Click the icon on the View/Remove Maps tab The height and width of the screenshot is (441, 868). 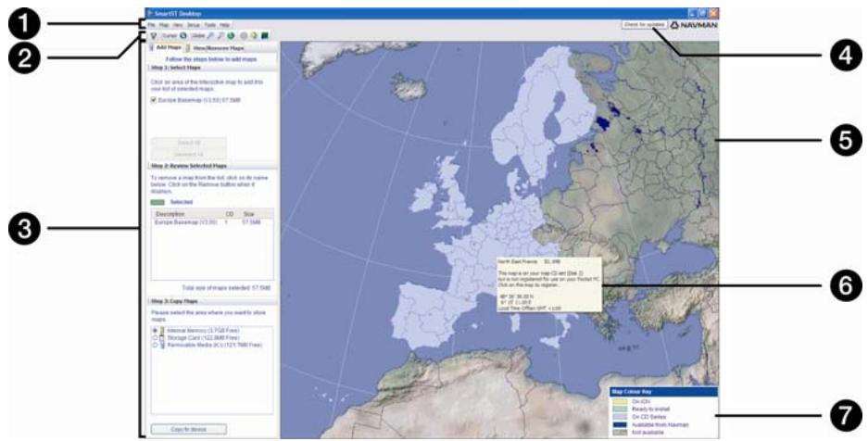tap(188, 48)
